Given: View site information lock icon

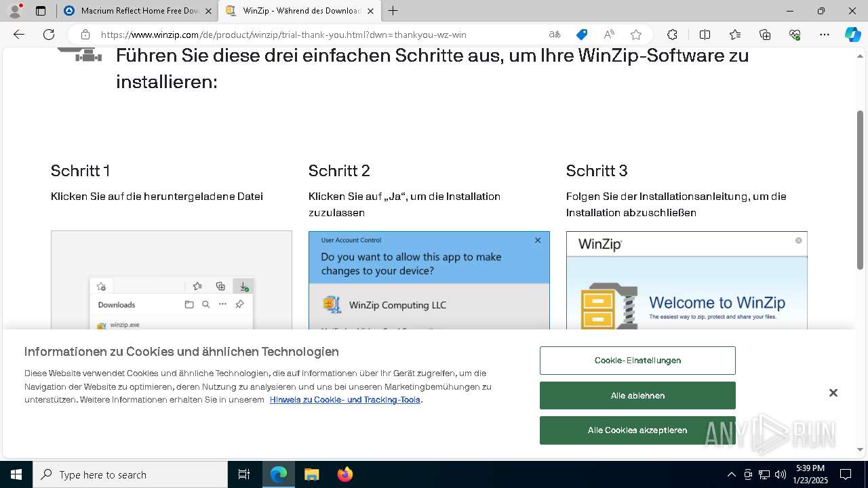Looking at the screenshot, I should pyautogui.click(x=85, y=35).
